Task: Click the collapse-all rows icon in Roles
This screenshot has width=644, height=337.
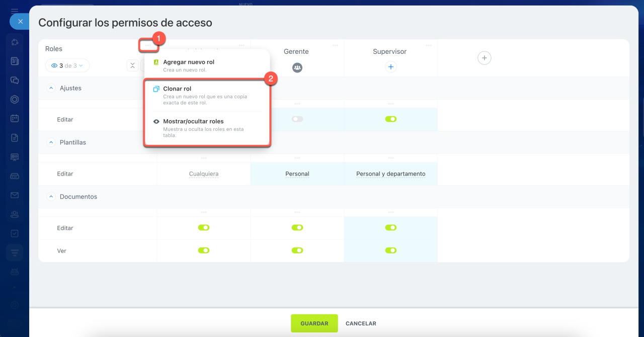Action: (132, 65)
